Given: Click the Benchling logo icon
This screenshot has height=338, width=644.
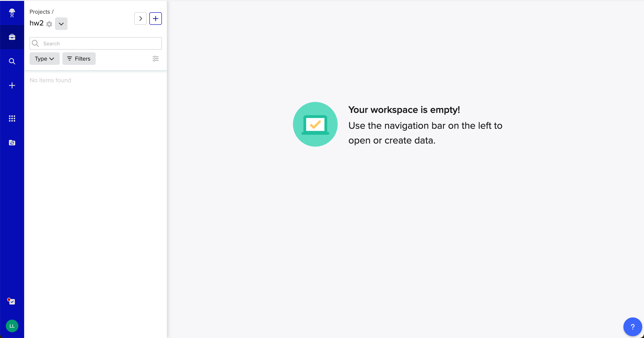Looking at the screenshot, I should point(12,13).
